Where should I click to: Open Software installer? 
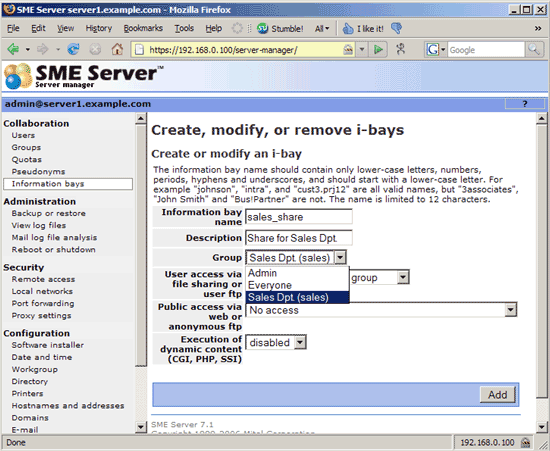click(x=47, y=345)
